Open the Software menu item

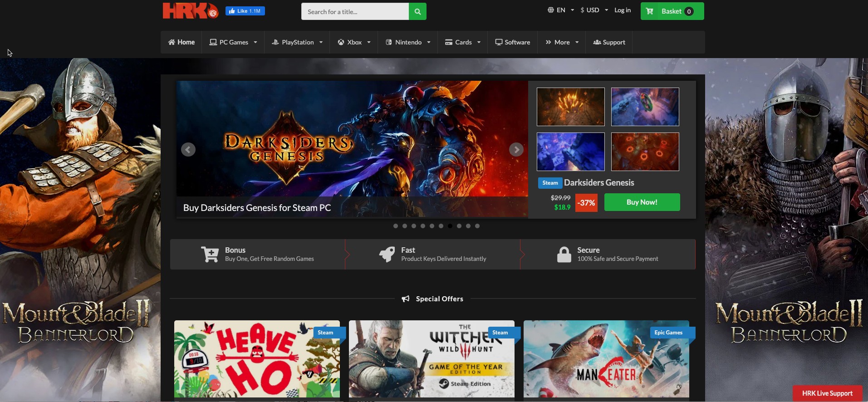tap(513, 42)
